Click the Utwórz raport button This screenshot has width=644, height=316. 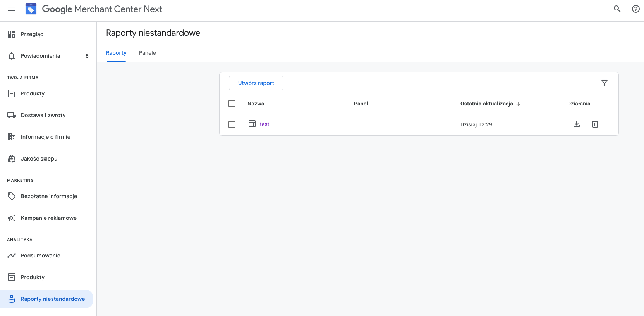click(x=256, y=83)
